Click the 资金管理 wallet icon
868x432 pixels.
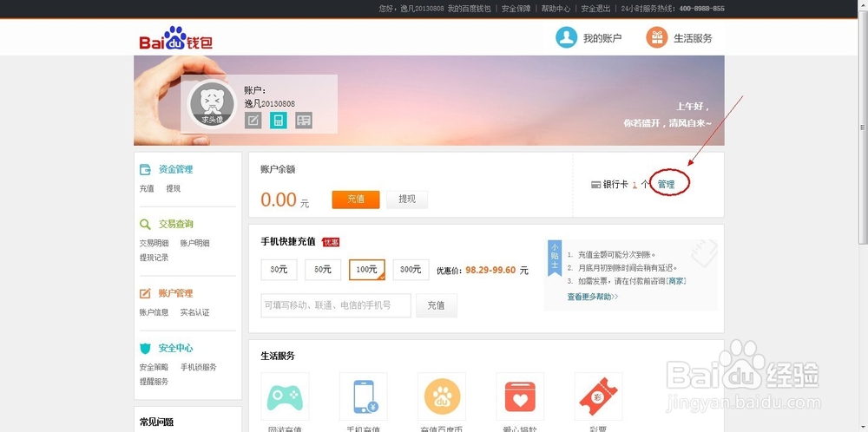[x=145, y=169]
